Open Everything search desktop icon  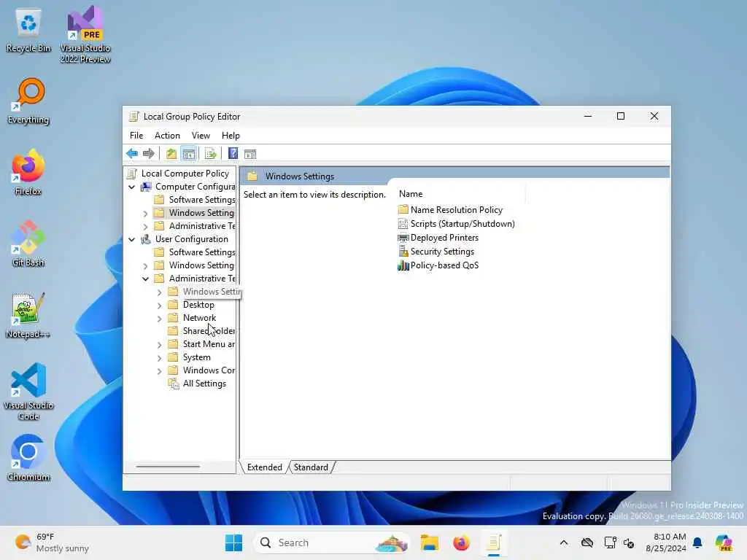(28, 101)
